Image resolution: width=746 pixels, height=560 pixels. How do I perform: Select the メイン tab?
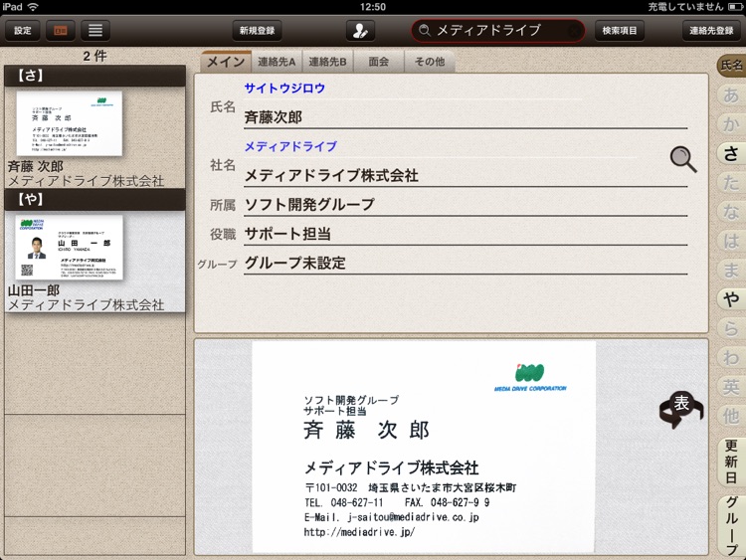point(226,62)
